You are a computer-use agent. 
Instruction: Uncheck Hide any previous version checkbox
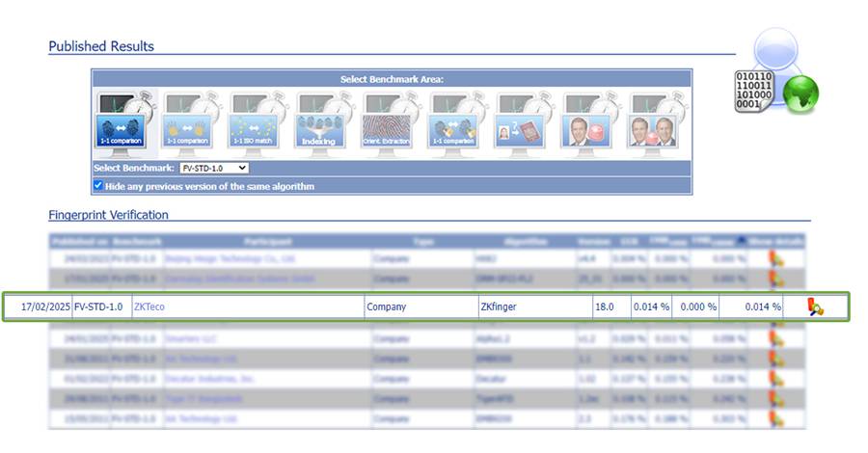(98, 186)
